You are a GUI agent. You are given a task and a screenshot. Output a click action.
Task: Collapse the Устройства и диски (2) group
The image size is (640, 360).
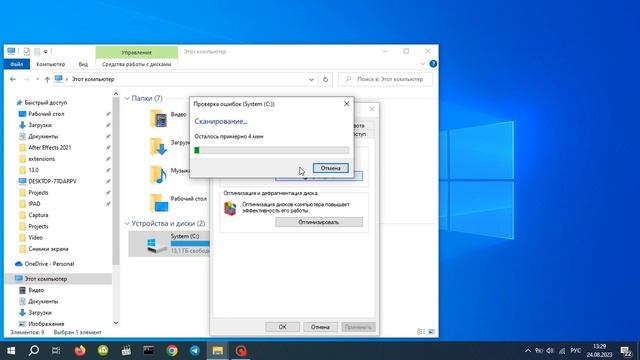click(127, 224)
